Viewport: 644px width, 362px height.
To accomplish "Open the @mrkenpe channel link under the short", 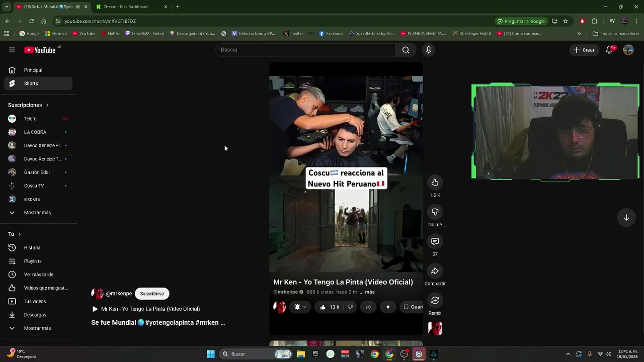I will coord(119,294).
